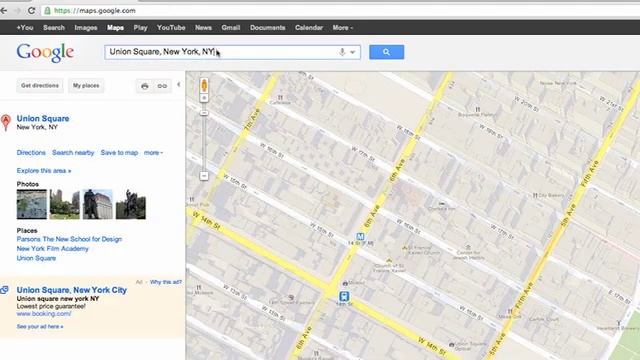Click the zoom slider track
Screen dimensions: 640x360
coord(204,144)
